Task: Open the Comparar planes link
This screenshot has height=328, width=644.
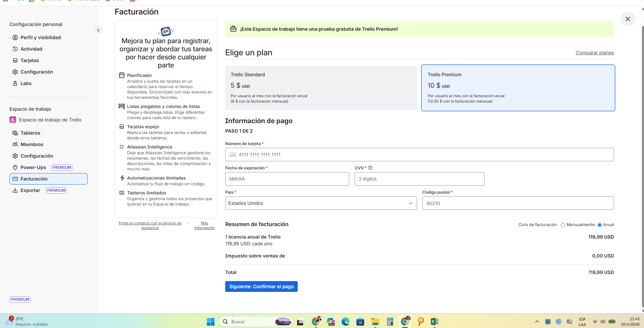Action: (x=595, y=53)
